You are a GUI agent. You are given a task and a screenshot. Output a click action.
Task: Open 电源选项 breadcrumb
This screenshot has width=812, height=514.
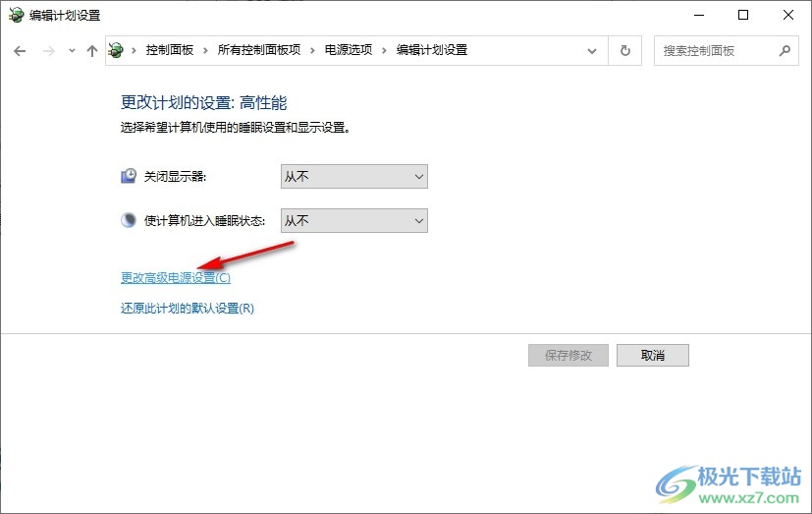[349, 50]
